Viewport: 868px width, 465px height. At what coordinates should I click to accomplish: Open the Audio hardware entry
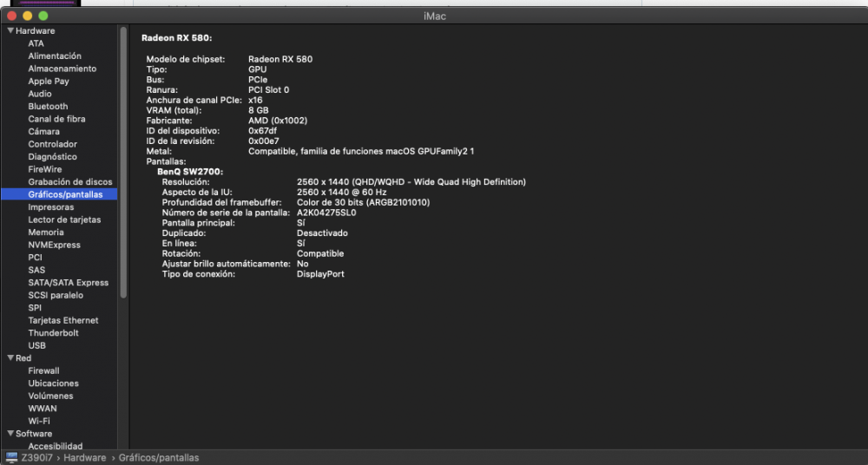(40, 94)
